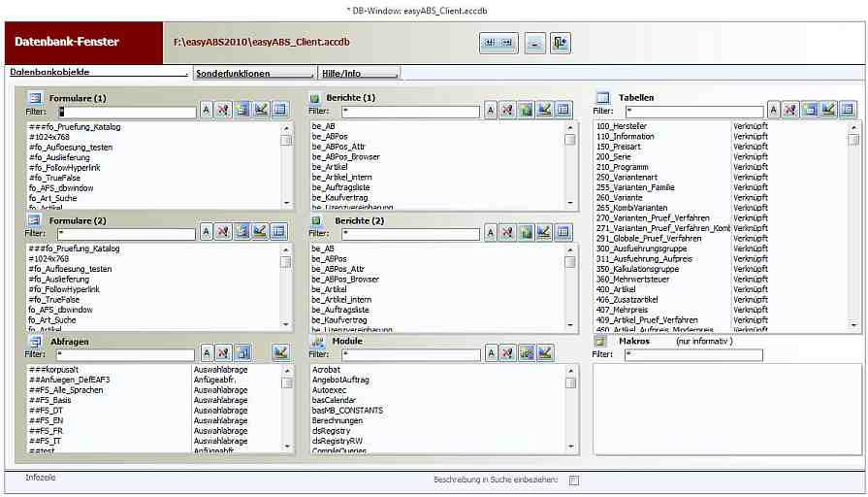
Task: Select 'dsRegistryRW' in Module list
Action: point(338,441)
